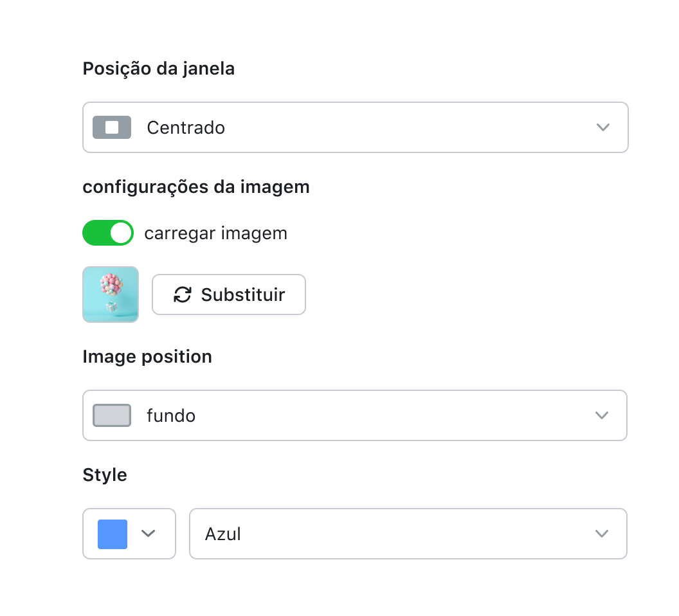This screenshot has height=616, width=679.
Task: Click the "carregar imagem" toggle label
Action: (x=215, y=233)
